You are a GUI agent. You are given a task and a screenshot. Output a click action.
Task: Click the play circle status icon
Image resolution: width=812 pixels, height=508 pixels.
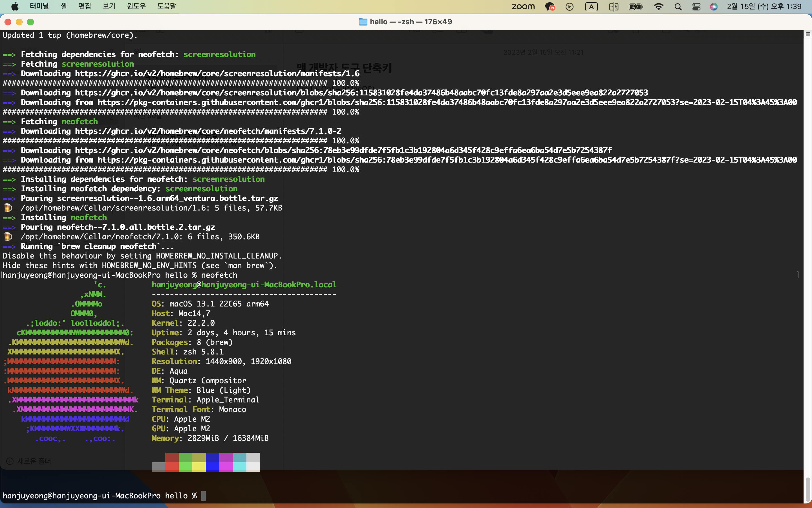coord(570,6)
